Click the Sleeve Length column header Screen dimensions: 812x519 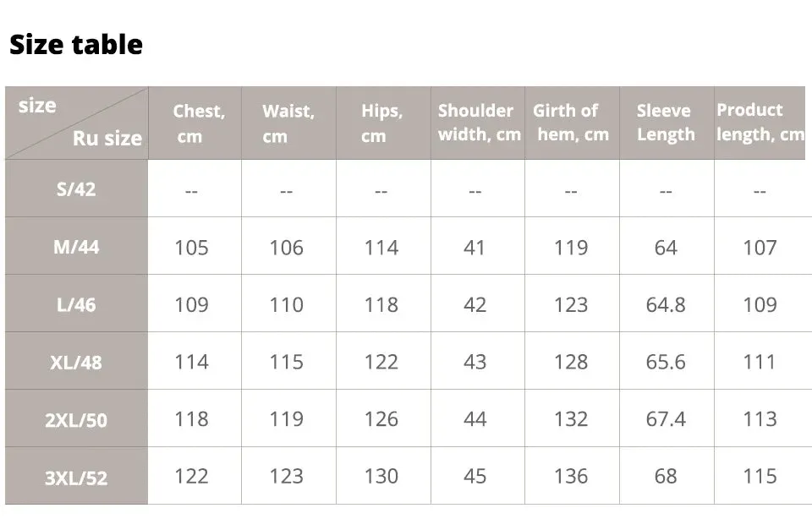tap(667, 123)
